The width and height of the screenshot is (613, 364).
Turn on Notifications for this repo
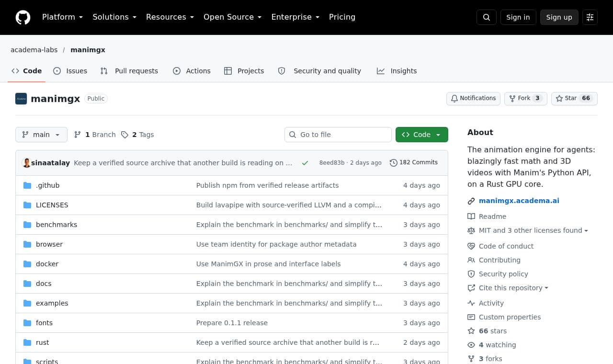pyautogui.click(x=473, y=98)
